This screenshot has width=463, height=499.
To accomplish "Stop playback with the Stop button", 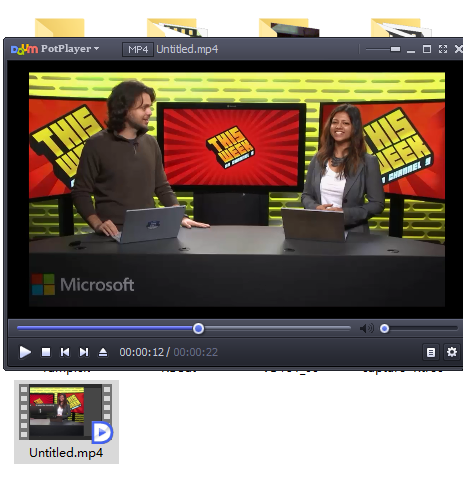I will tap(46, 352).
